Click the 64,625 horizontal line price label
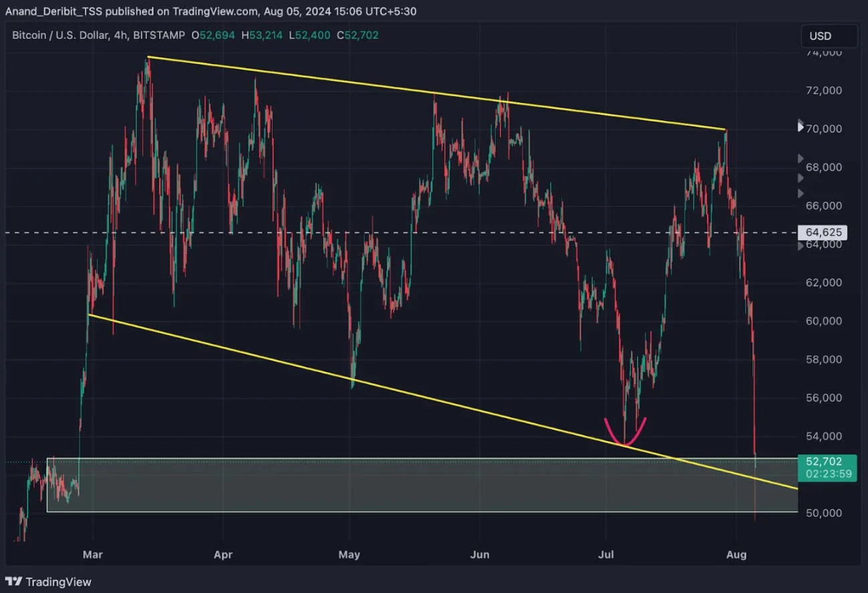Viewport: 868px width, 593px height. point(823,233)
